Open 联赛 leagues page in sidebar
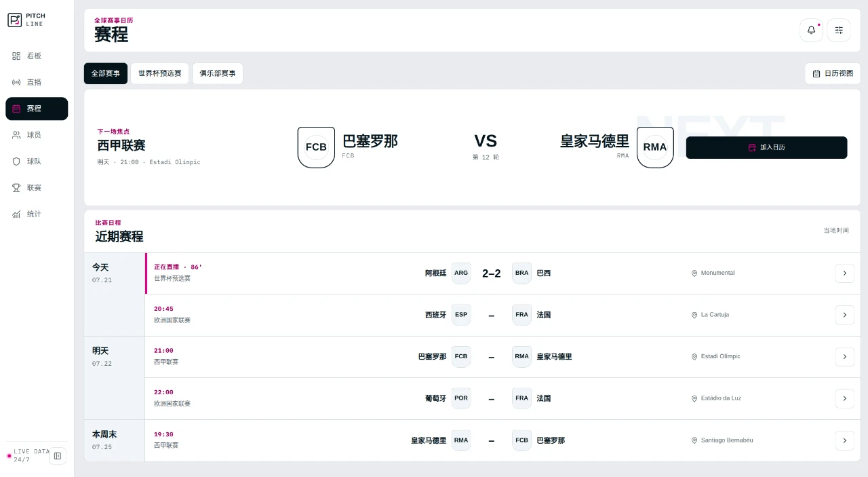868x477 pixels. coord(37,187)
